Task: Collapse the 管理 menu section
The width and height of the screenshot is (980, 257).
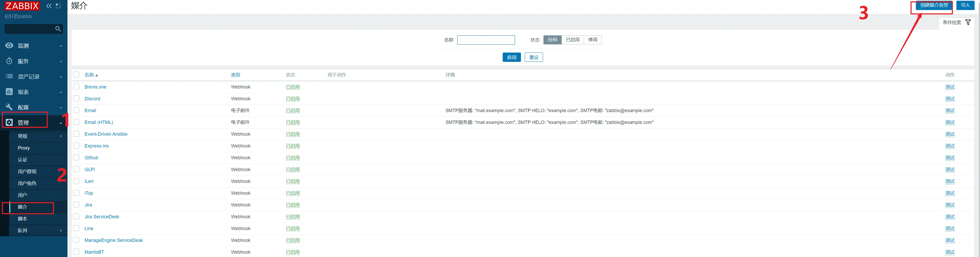Action: click(x=61, y=123)
